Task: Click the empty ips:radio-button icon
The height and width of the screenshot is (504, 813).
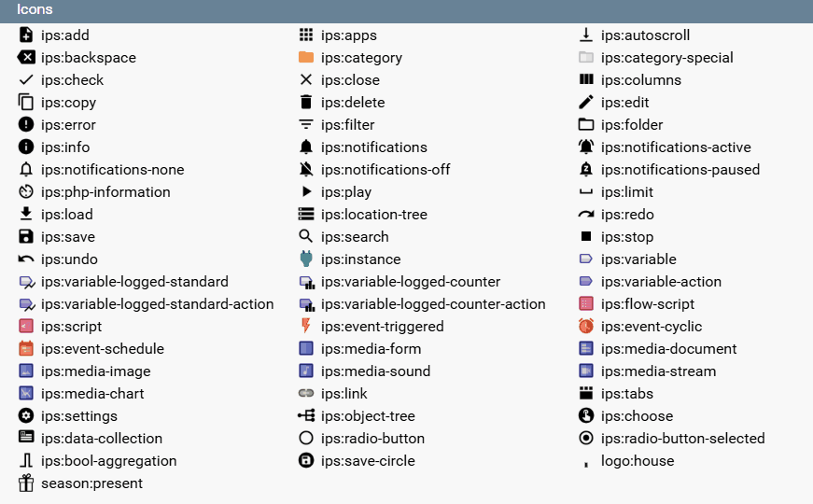Action: (x=306, y=439)
